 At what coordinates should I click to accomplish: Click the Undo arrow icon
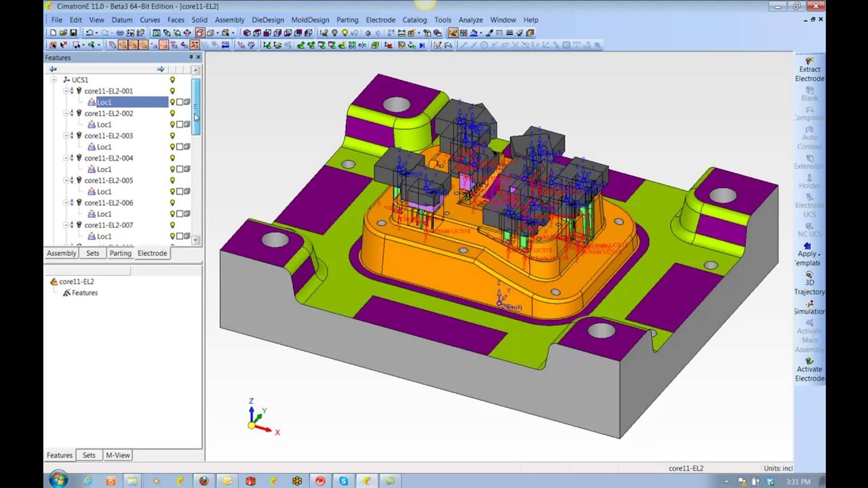(89, 33)
